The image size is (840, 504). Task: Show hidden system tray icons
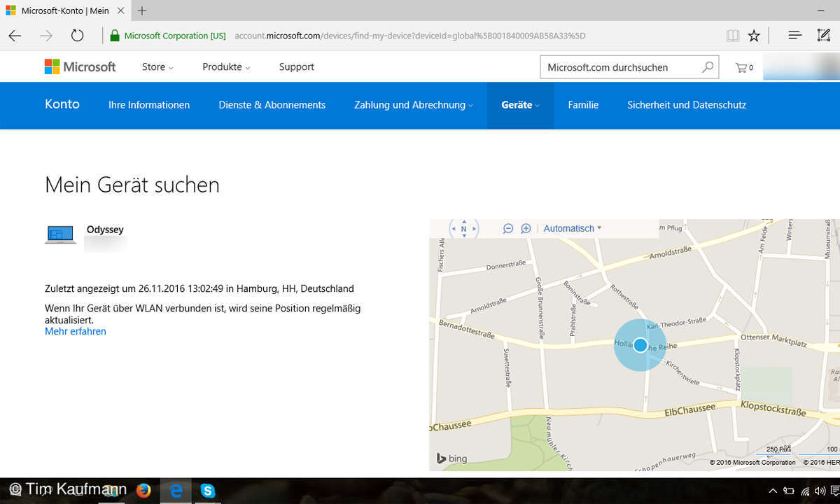click(773, 491)
